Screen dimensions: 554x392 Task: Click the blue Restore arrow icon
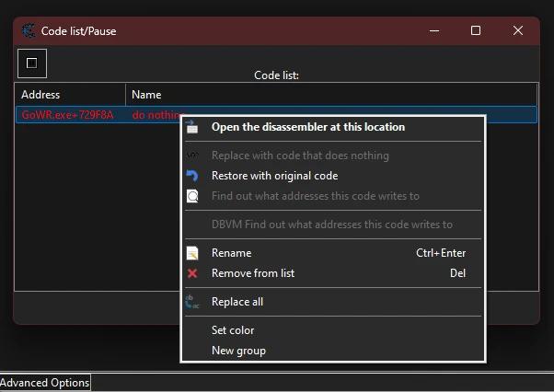[x=192, y=176]
